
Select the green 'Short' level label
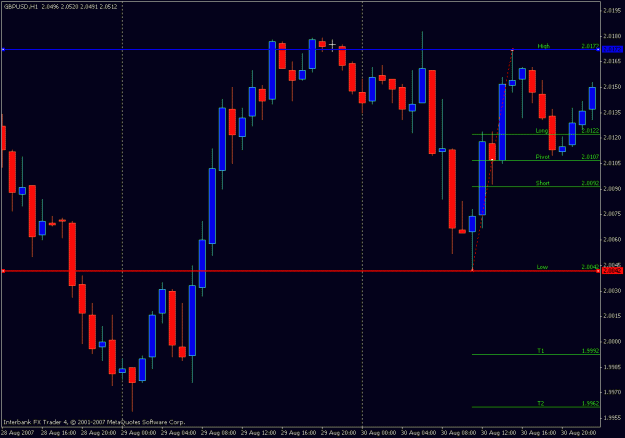coord(542,183)
